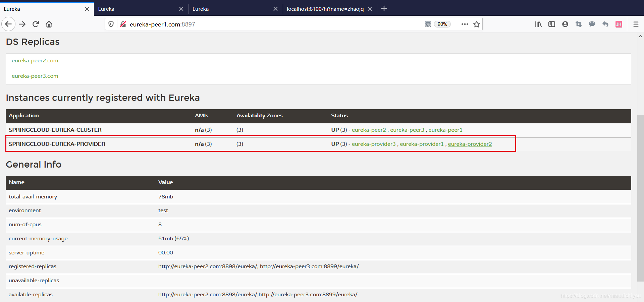Click the unavailable-replicas row name
The width and height of the screenshot is (644, 302).
pos(34,281)
